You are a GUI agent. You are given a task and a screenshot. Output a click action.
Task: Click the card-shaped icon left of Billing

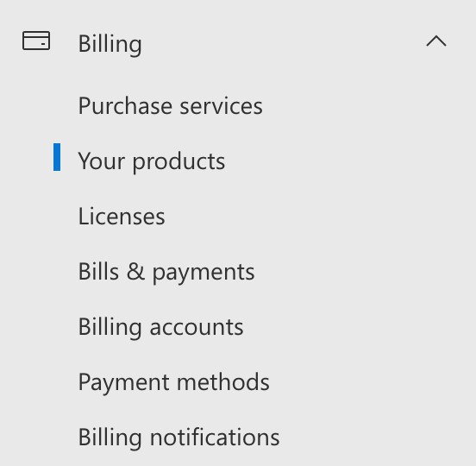tap(36, 41)
